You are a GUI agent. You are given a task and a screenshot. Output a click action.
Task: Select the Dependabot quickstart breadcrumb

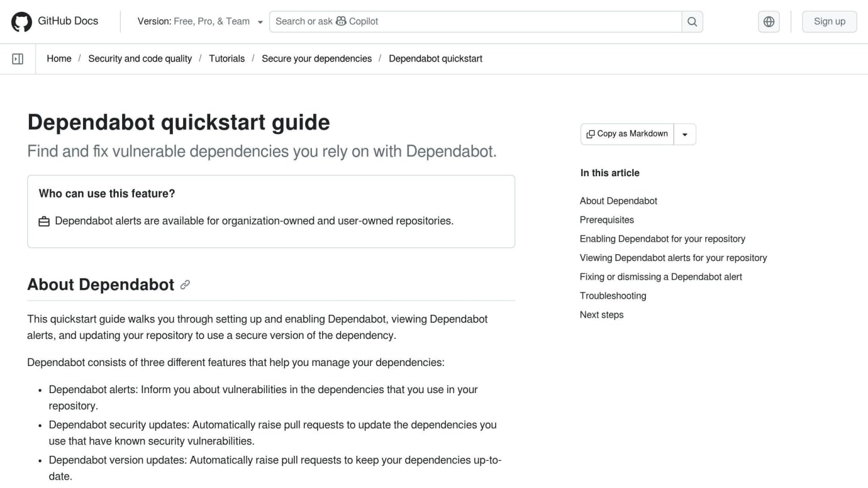pyautogui.click(x=436, y=59)
